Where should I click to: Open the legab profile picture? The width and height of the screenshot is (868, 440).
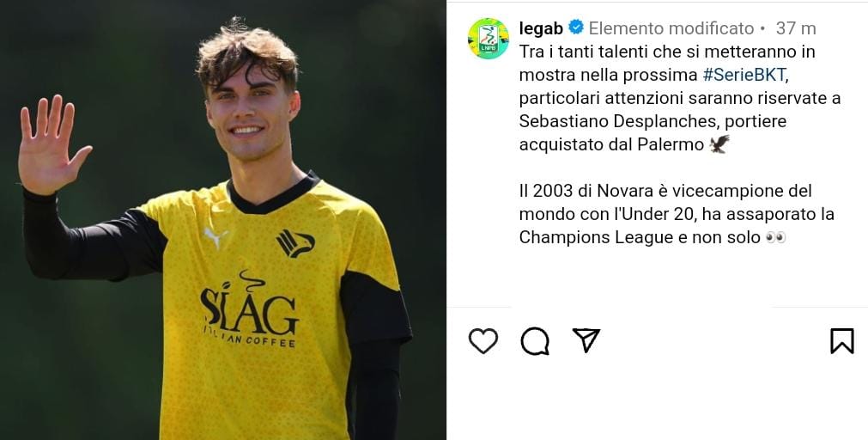(488, 39)
